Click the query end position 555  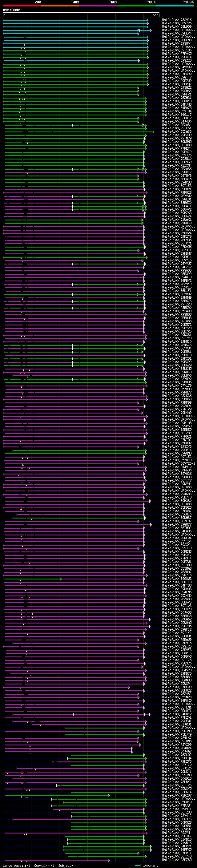pyautogui.click(x=155, y=15)
